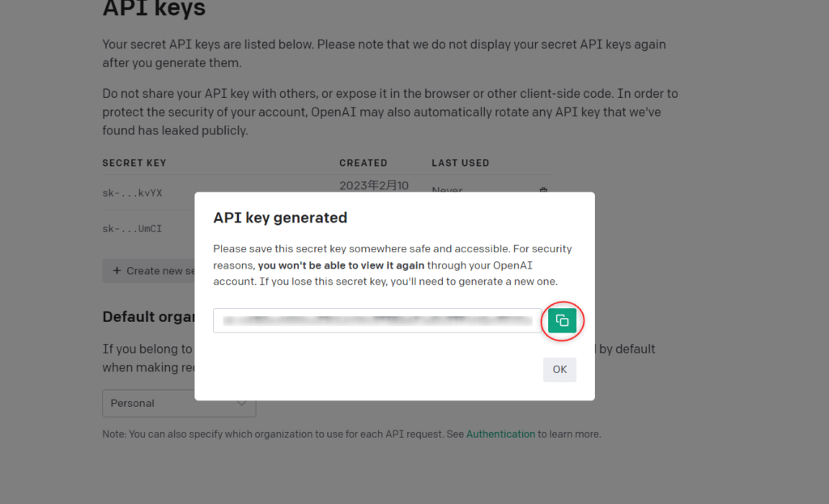The image size is (829, 504).
Task: Click the SECRET KEY column header
Action: [134, 163]
